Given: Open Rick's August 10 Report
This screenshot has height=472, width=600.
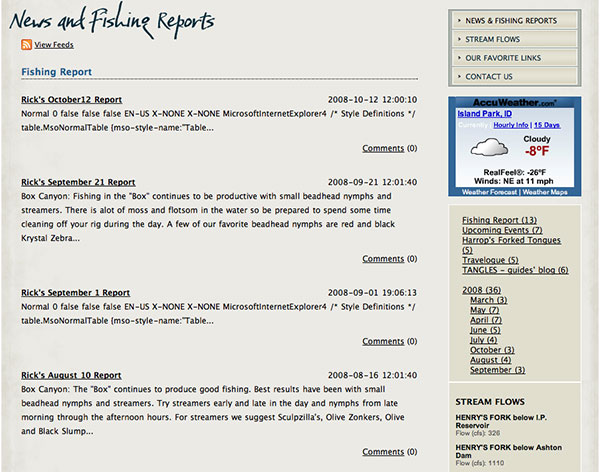Looking at the screenshot, I should pos(71,376).
